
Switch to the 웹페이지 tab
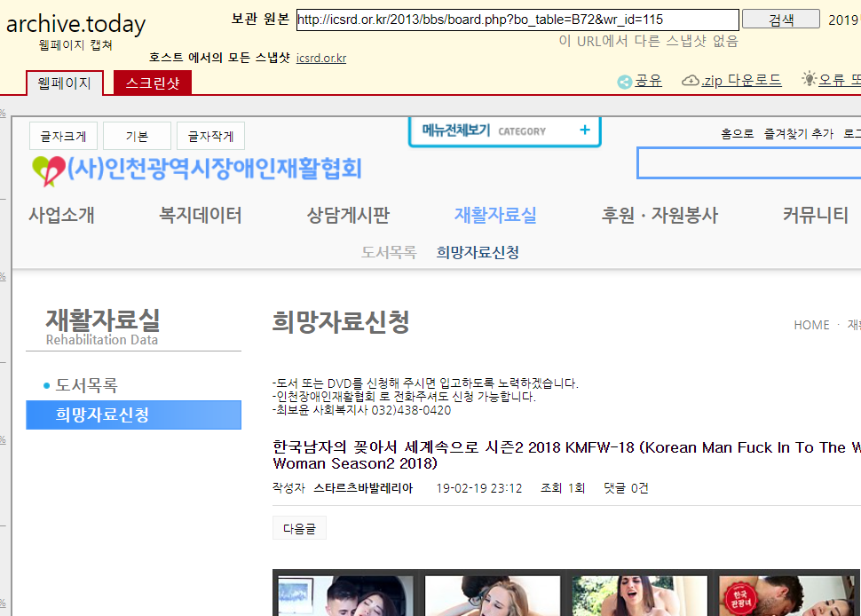64,83
